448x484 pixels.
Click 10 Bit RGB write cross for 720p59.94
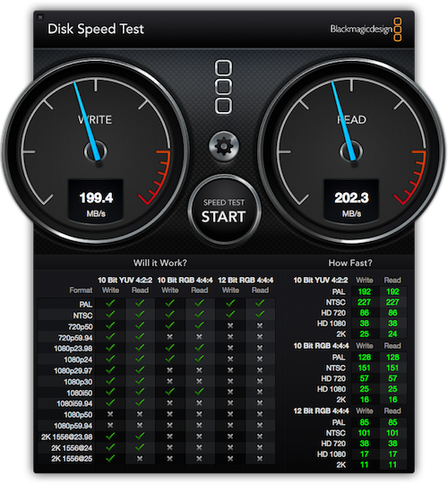pos(169,337)
